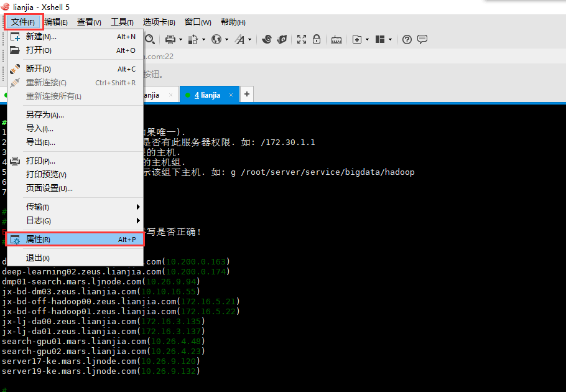Open the 查看(V) menu
This screenshot has width=566, height=392.
89,22
